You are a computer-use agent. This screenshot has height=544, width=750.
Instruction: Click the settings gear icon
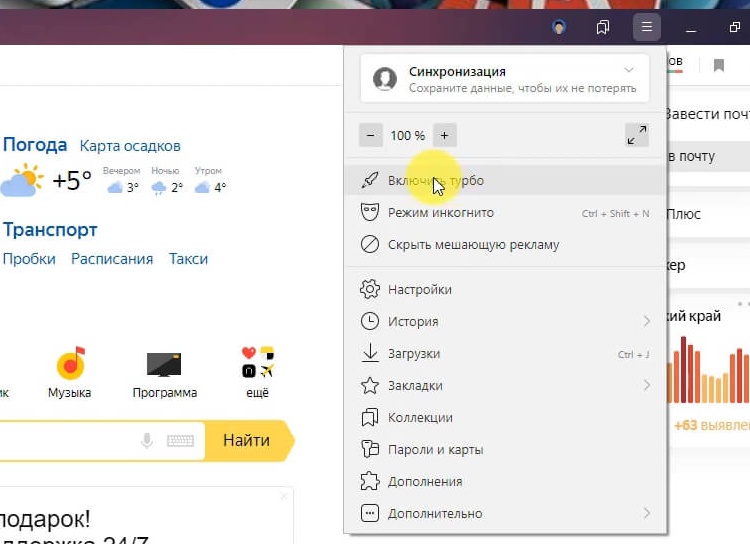click(370, 289)
